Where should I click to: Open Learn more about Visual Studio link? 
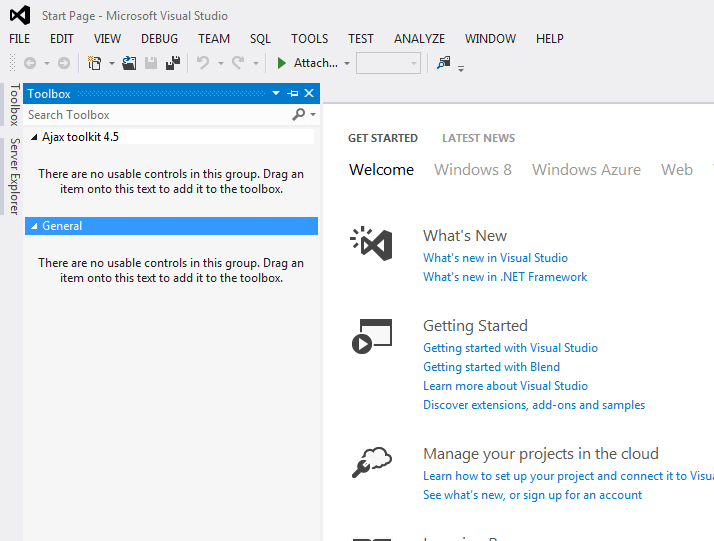point(505,386)
